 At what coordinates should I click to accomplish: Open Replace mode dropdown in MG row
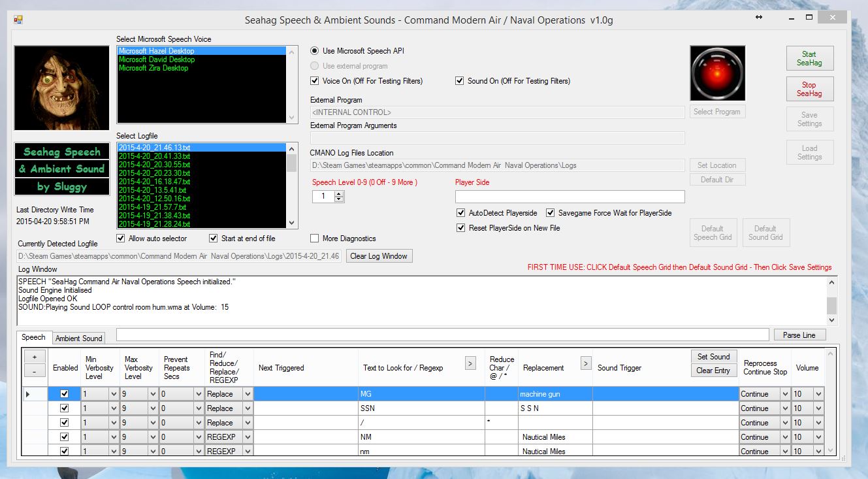[x=248, y=394]
